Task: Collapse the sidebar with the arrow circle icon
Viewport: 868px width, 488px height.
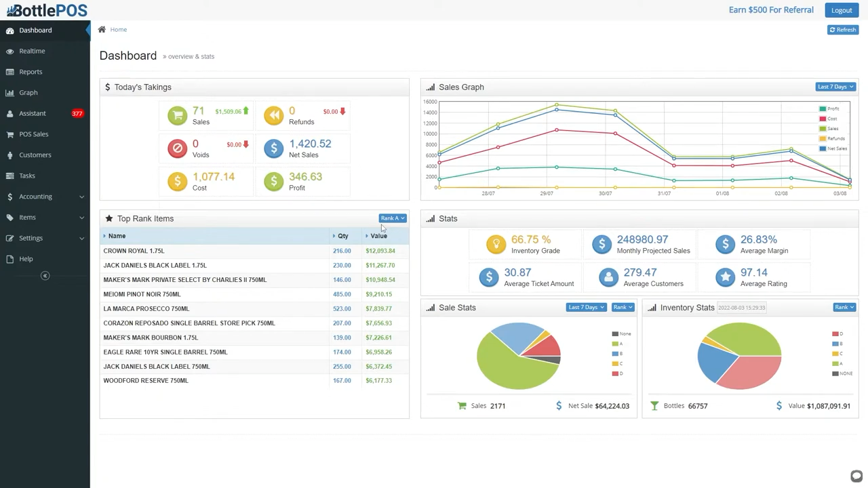Action: tap(45, 276)
